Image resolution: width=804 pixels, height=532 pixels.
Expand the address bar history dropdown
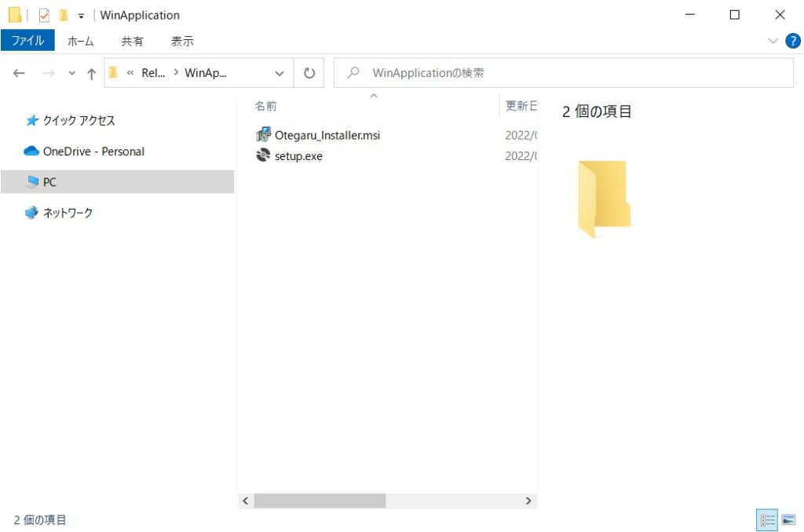click(280, 73)
